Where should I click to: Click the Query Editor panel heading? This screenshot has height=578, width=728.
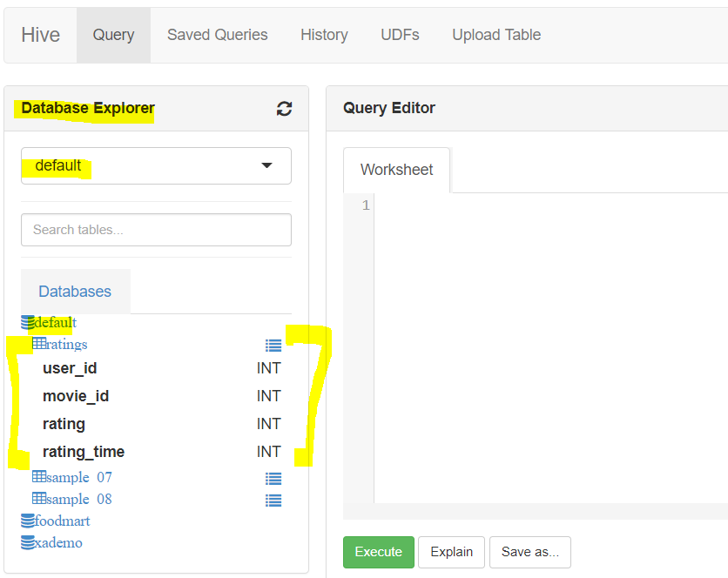pyautogui.click(x=389, y=108)
